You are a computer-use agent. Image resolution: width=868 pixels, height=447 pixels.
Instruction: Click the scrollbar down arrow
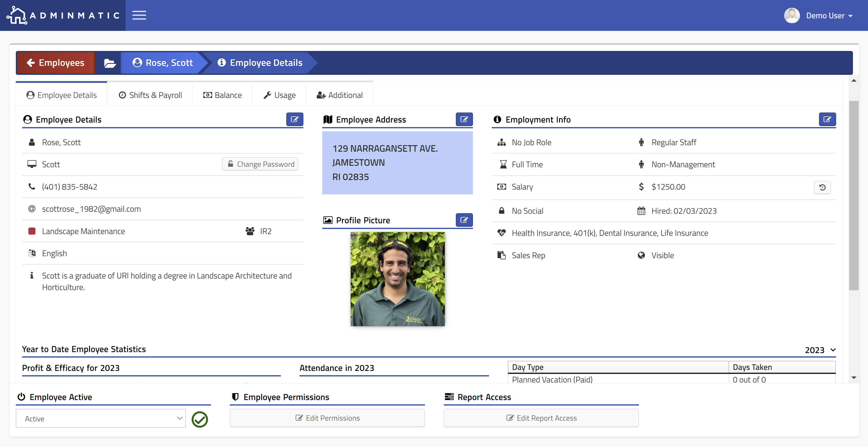pos(853,378)
